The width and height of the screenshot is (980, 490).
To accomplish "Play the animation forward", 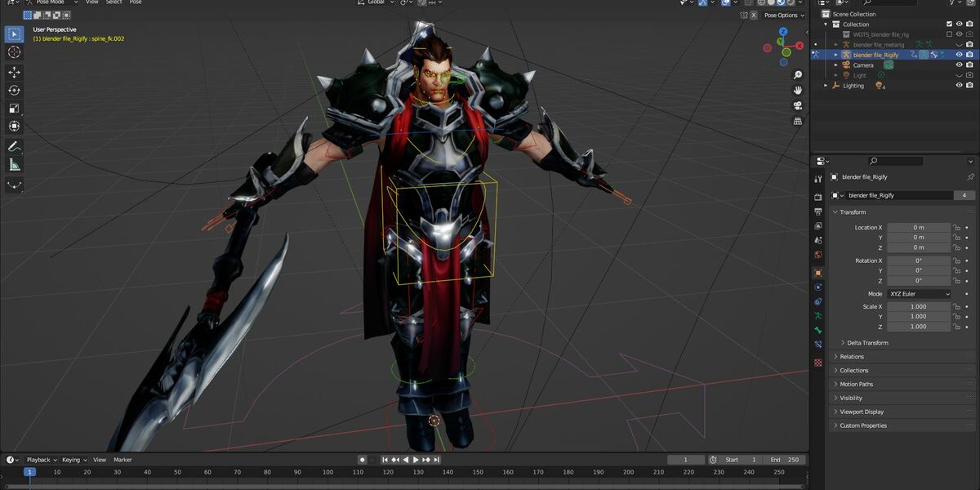I will pyautogui.click(x=416, y=460).
